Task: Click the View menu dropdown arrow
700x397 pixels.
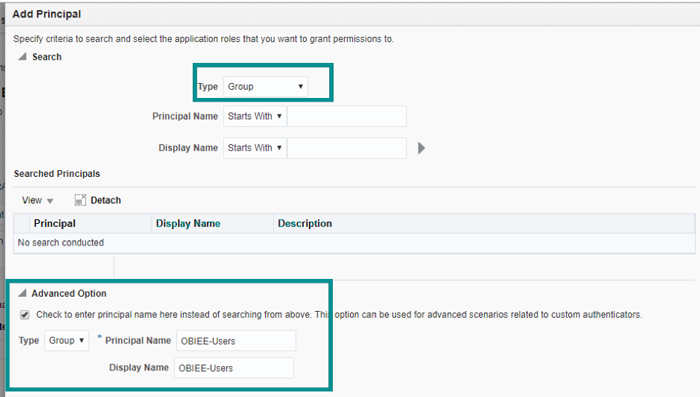Action: [50, 201]
